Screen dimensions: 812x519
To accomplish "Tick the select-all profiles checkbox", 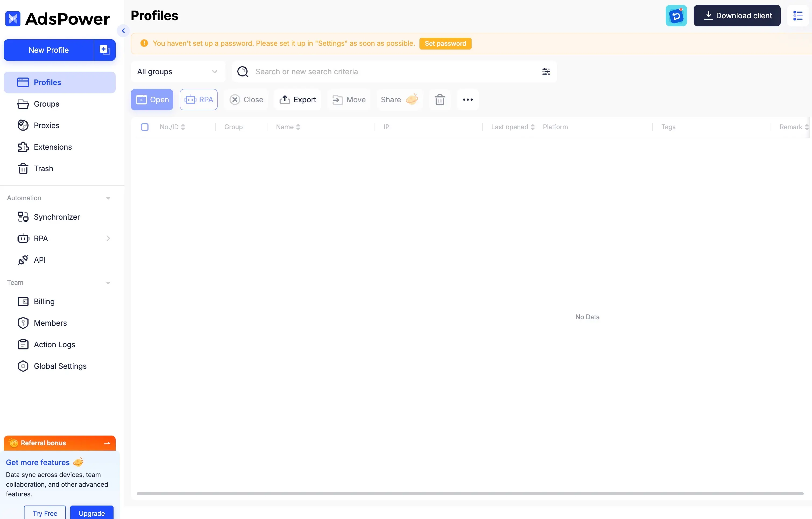I will (145, 127).
